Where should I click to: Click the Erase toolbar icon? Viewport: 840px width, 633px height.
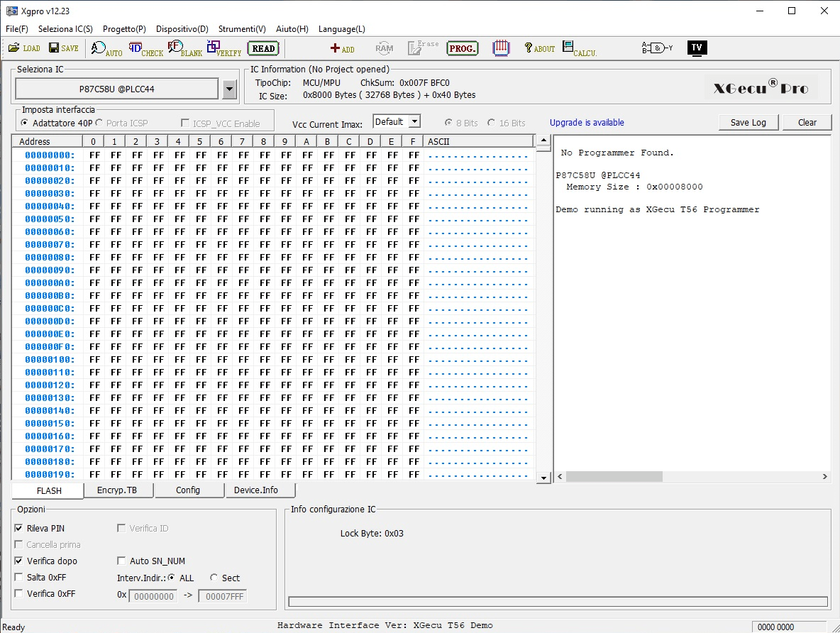pos(423,48)
